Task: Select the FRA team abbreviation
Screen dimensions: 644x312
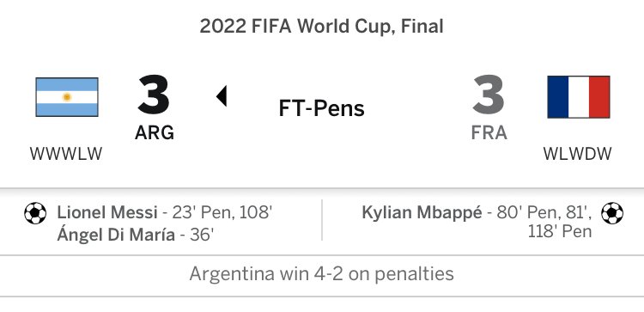Action: tap(489, 132)
